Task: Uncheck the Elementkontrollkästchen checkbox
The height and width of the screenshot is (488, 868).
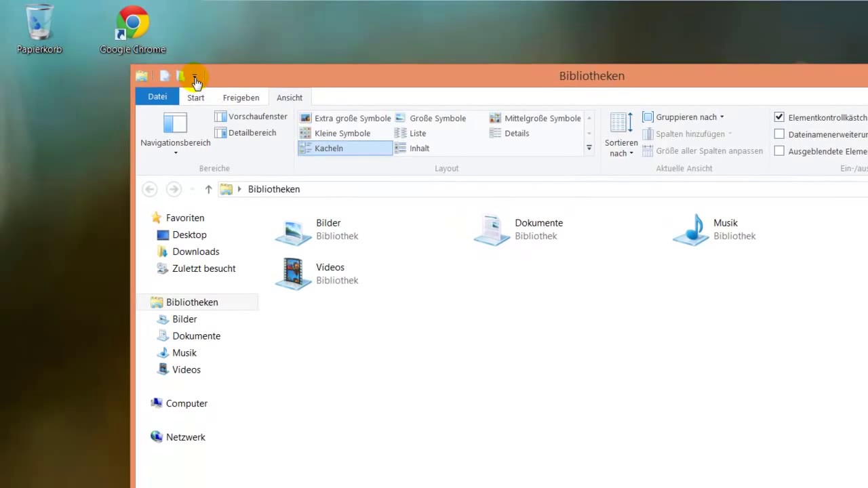Action: (779, 117)
